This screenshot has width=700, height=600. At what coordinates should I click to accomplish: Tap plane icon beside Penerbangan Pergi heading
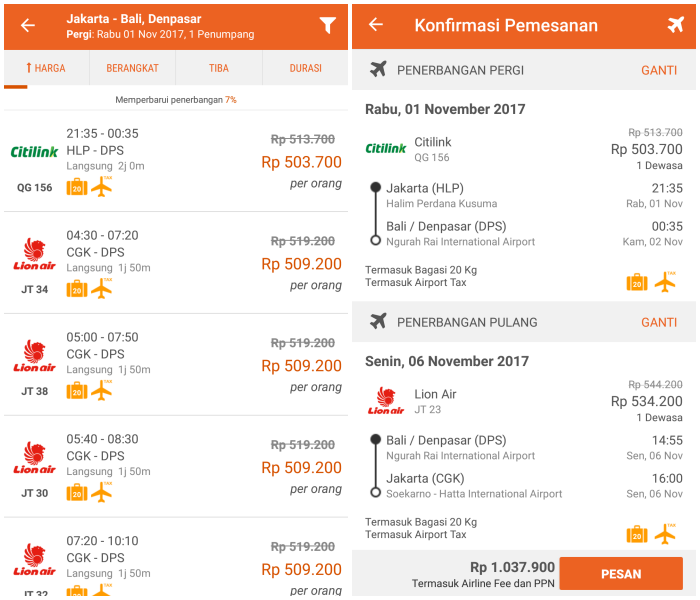[378, 69]
